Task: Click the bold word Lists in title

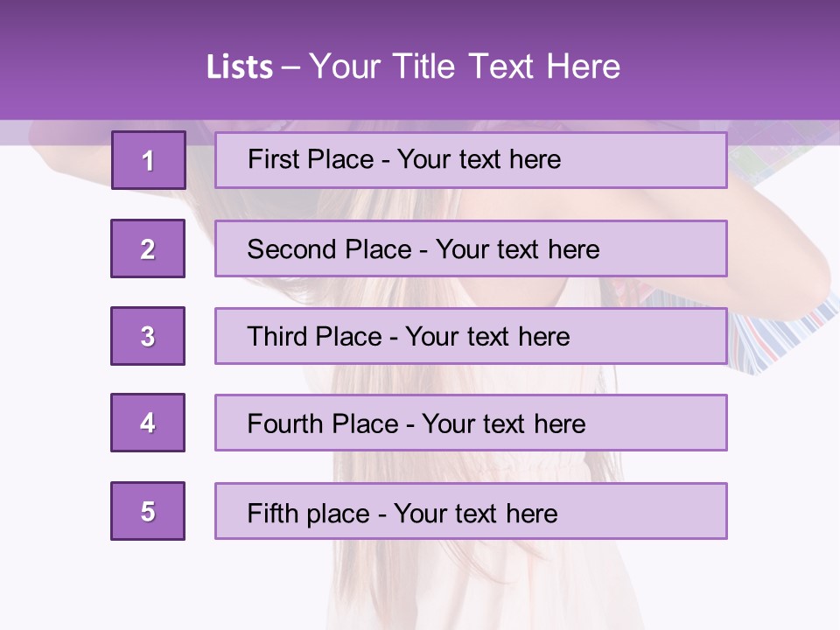Action: click(240, 66)
